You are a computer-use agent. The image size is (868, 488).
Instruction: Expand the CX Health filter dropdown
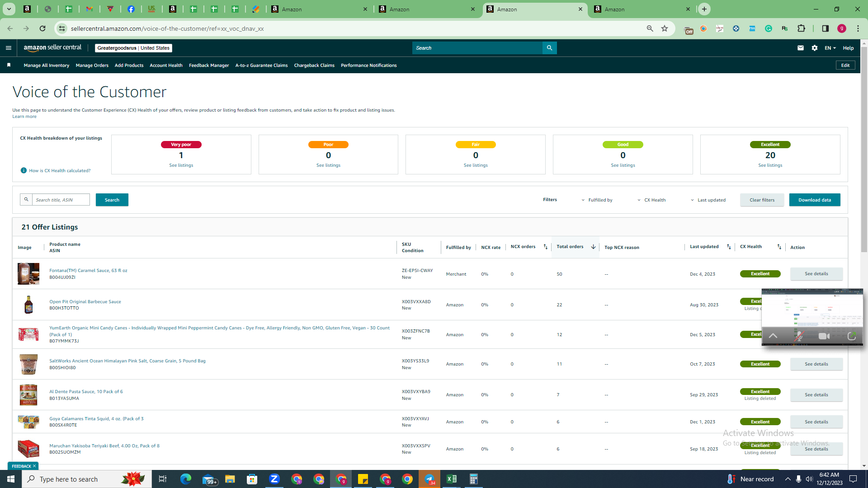[x=651, y=200]
